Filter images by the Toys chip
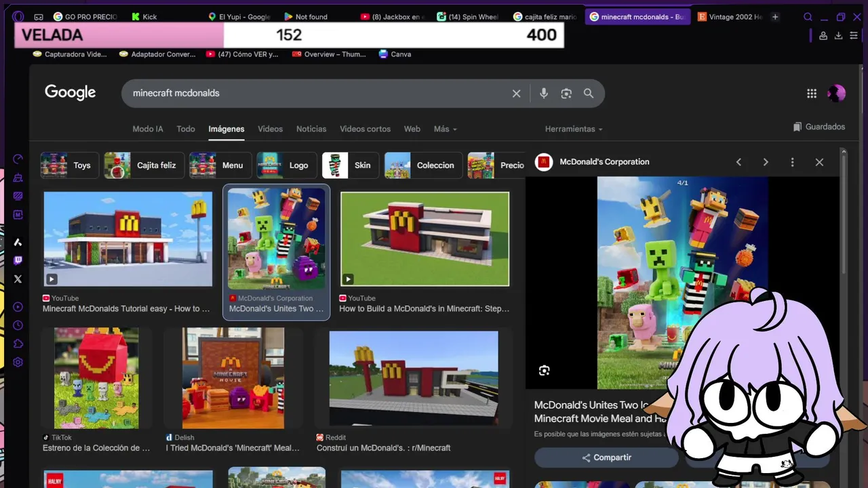This screenshot has height=488, width=868. [x=70, y=165]
